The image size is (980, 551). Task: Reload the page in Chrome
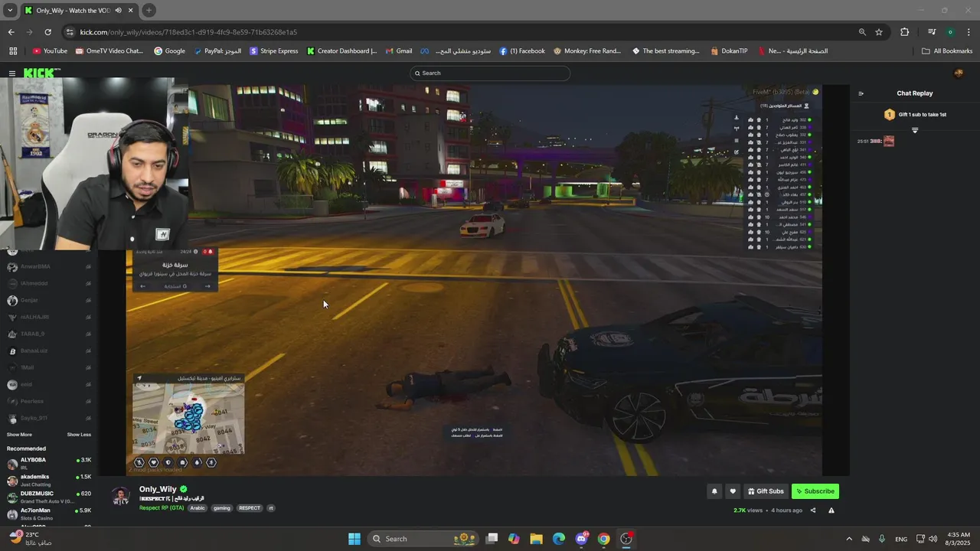(47, 32)
